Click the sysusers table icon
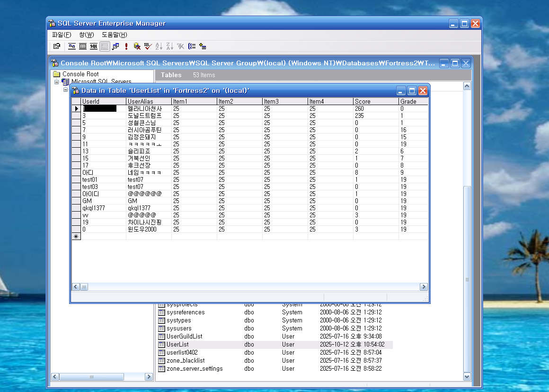 (x=161, y=328)
